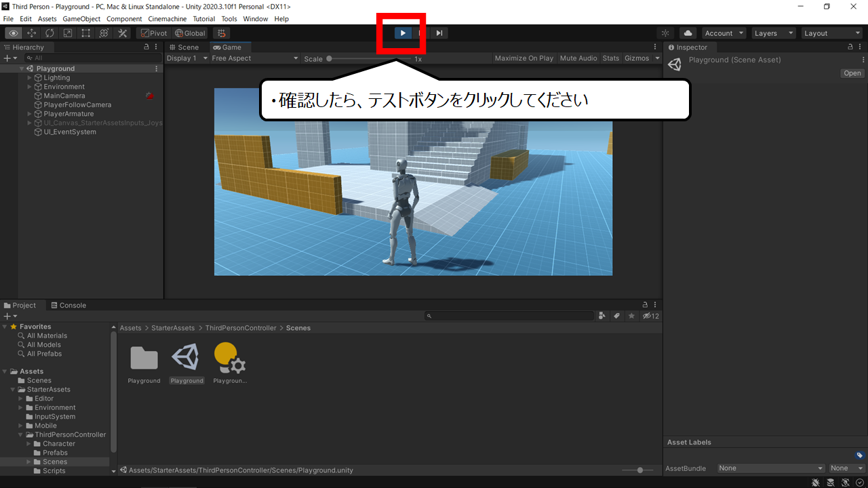
Task: Expand the Lighting object in Hierarchy
Action: coord(29,78)
